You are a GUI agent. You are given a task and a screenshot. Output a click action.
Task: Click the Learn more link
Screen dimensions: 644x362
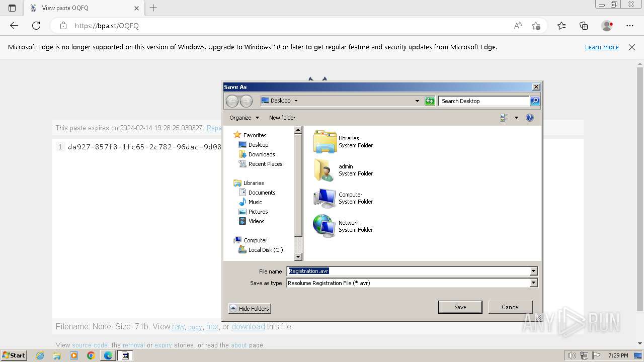click(602, 47)
